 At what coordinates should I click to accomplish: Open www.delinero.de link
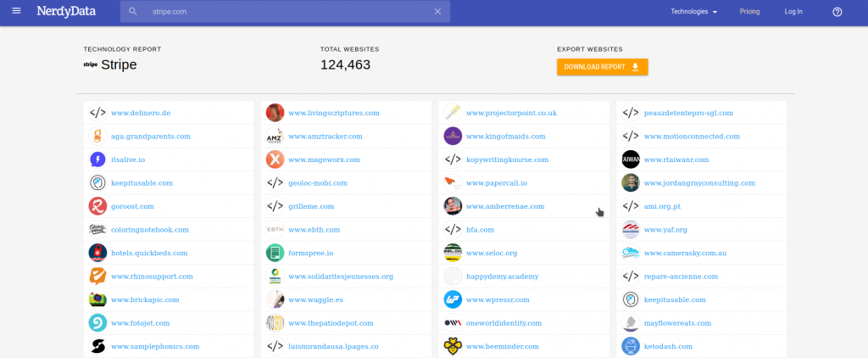coord(141,113)
